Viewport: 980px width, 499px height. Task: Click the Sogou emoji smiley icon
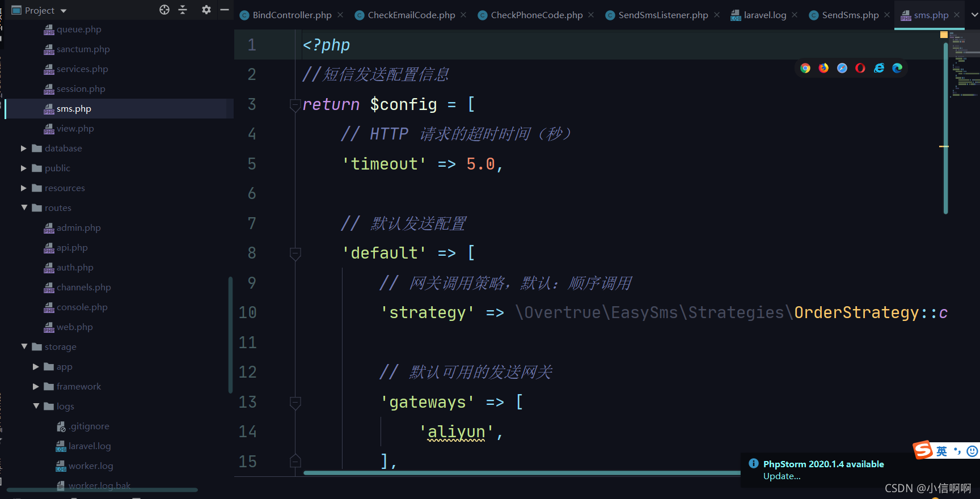coord(972,451)
